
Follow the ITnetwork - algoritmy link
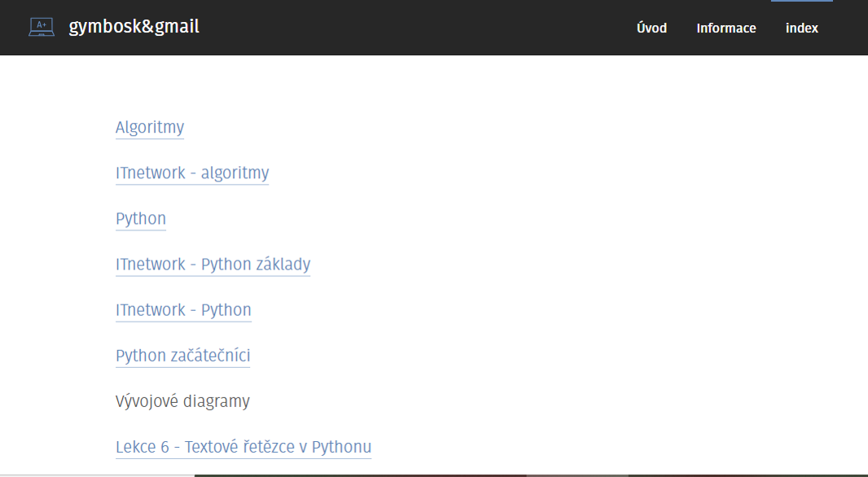coord(192,173)
